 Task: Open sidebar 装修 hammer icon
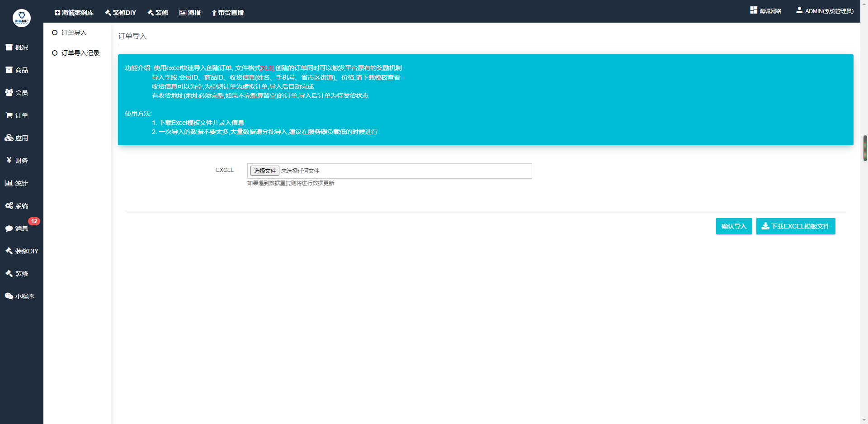[9, 273]
